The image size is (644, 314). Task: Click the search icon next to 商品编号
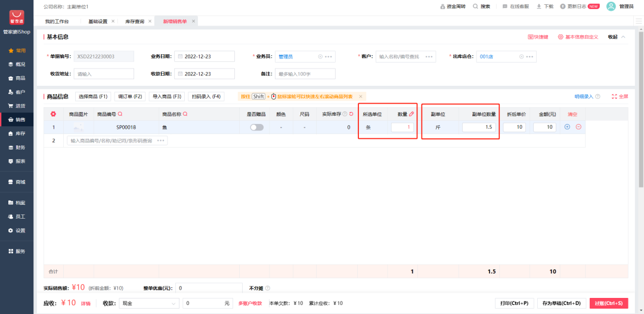pos(120,114)
